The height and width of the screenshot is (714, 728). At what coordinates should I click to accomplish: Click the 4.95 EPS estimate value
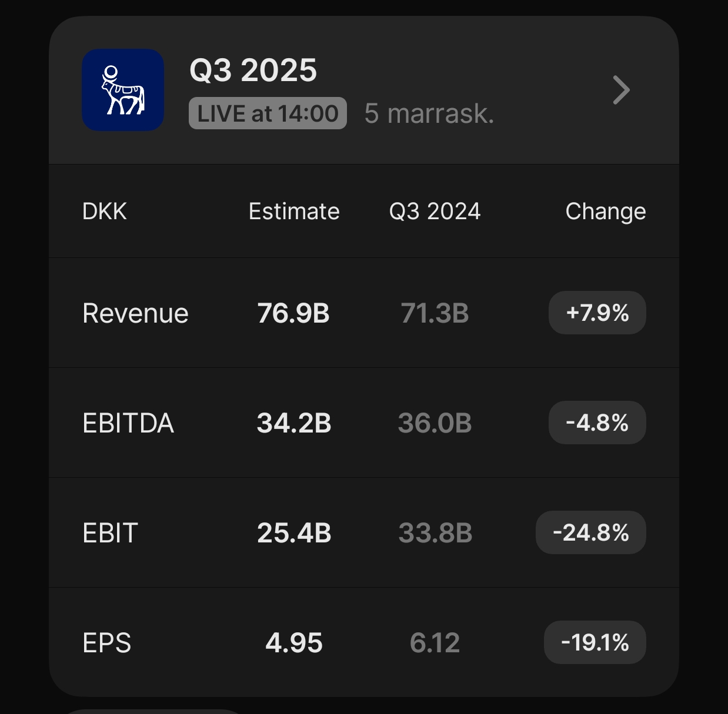[x=293, y=643]
